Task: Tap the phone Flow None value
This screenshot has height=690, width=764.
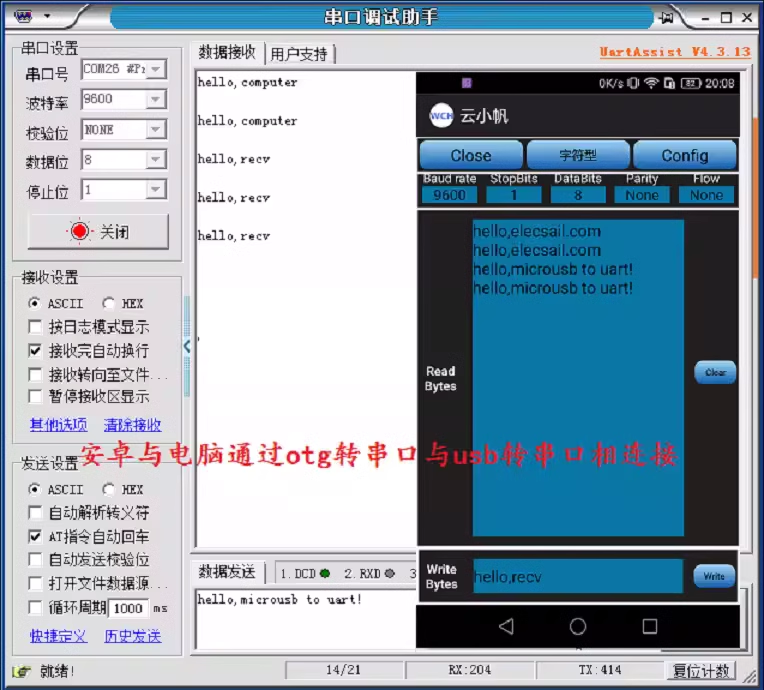Action: click(706, 195)
